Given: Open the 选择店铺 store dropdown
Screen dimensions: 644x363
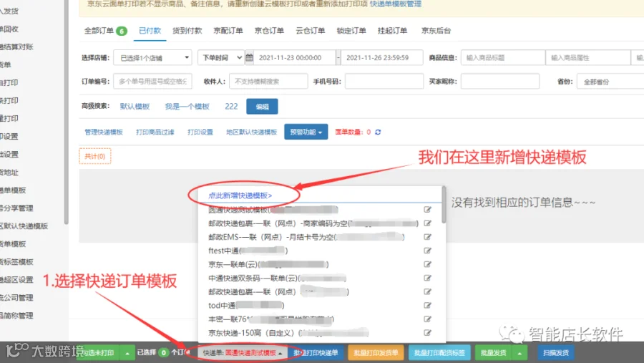Looking at the screenshot, I should [x=153, y=57].
